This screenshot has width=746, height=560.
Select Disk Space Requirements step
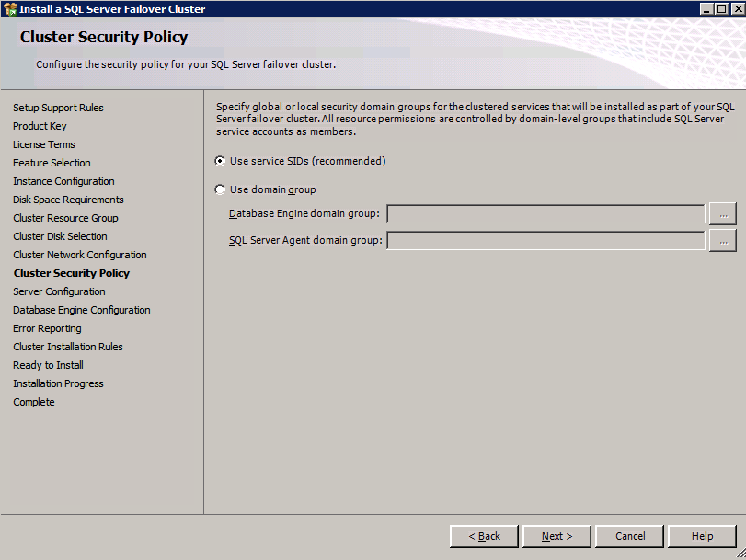[68, 200]
